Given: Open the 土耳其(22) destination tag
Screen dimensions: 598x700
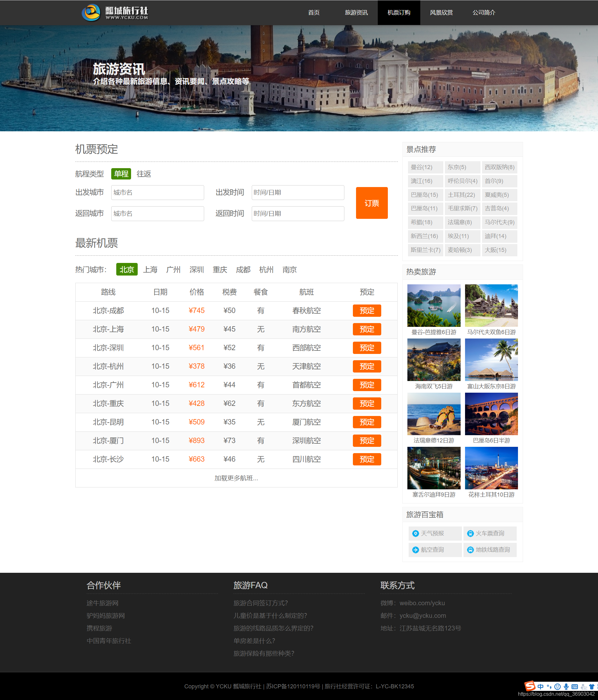Looking at the screenshot, I should tap(462, 195).
